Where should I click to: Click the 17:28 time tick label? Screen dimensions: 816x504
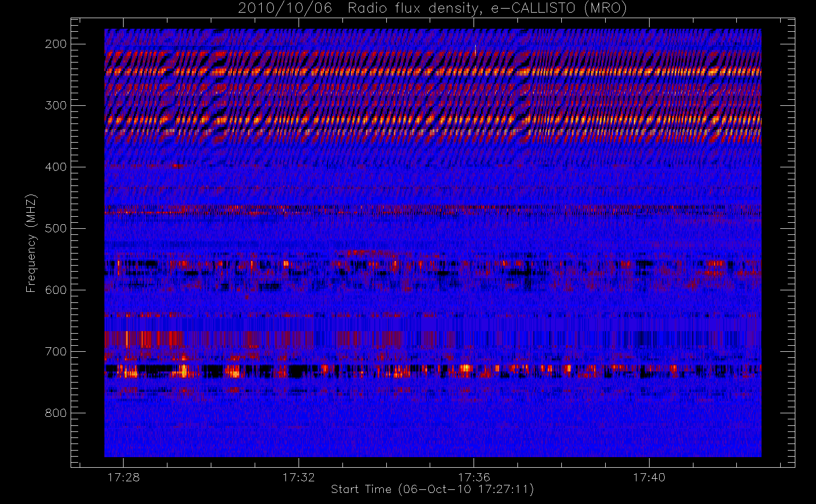click(124, 477)
